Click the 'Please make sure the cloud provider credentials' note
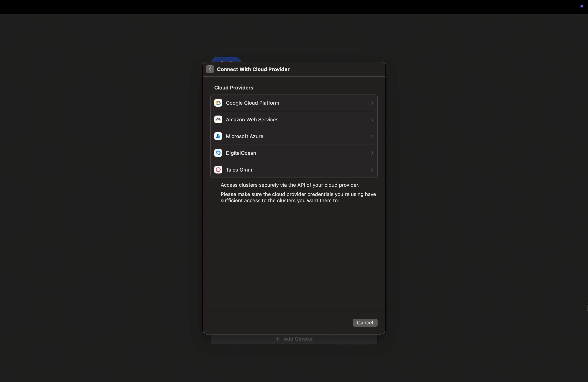 point(298,197)
